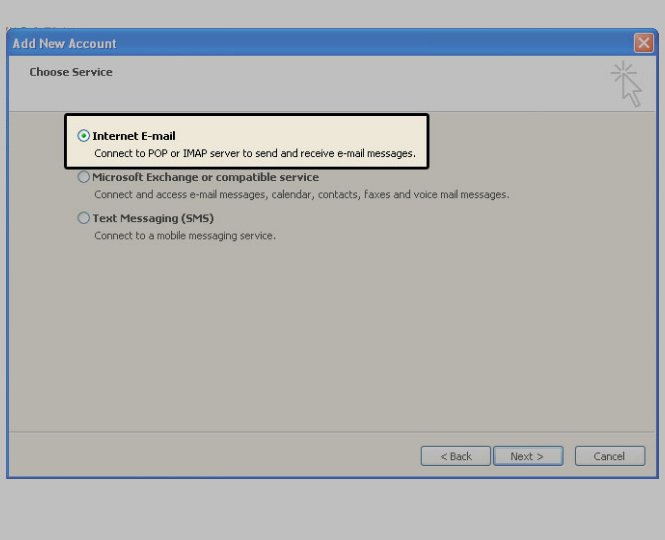This screenshot has width=665, height=540.
Task: Click 'Microsoft Exchange or compatible service' label
Action: [x=205, y=177]
